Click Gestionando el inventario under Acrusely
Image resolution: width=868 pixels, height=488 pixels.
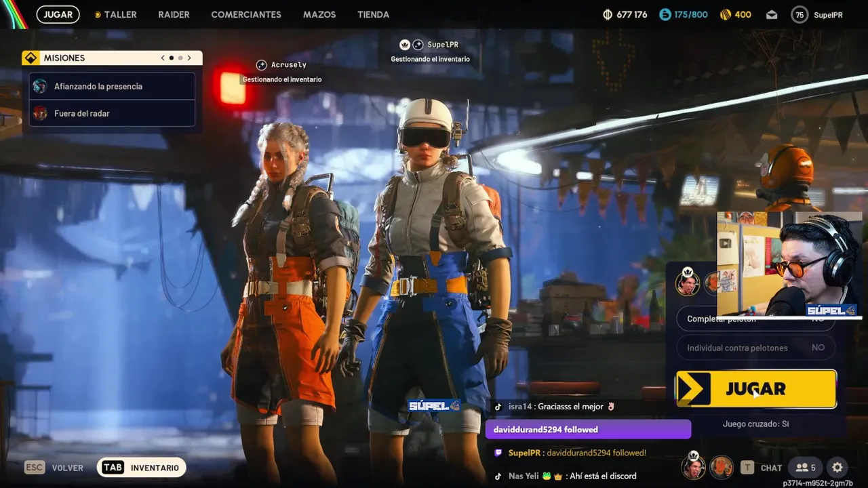coord(282,79)
